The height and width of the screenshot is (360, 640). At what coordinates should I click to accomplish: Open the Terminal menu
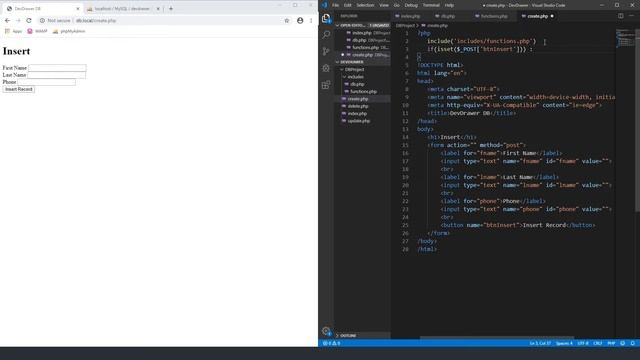tap(431, 5)
